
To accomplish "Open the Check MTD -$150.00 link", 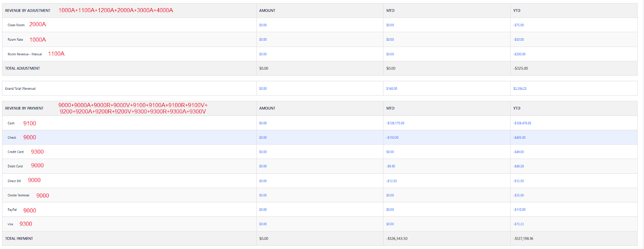I will (392, 138).
